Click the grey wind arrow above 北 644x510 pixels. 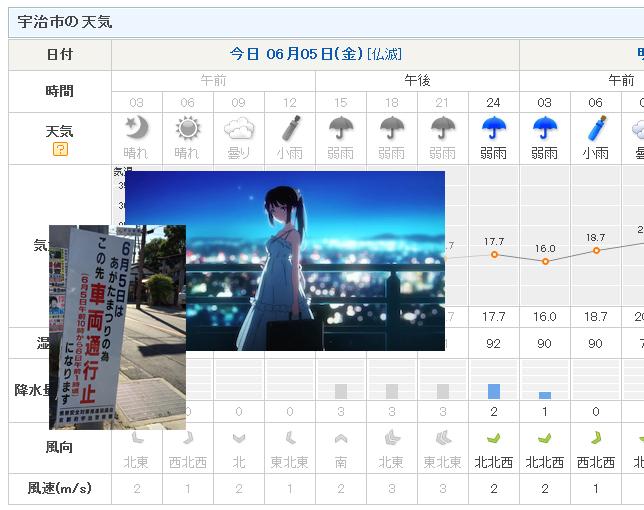[239, 439]
